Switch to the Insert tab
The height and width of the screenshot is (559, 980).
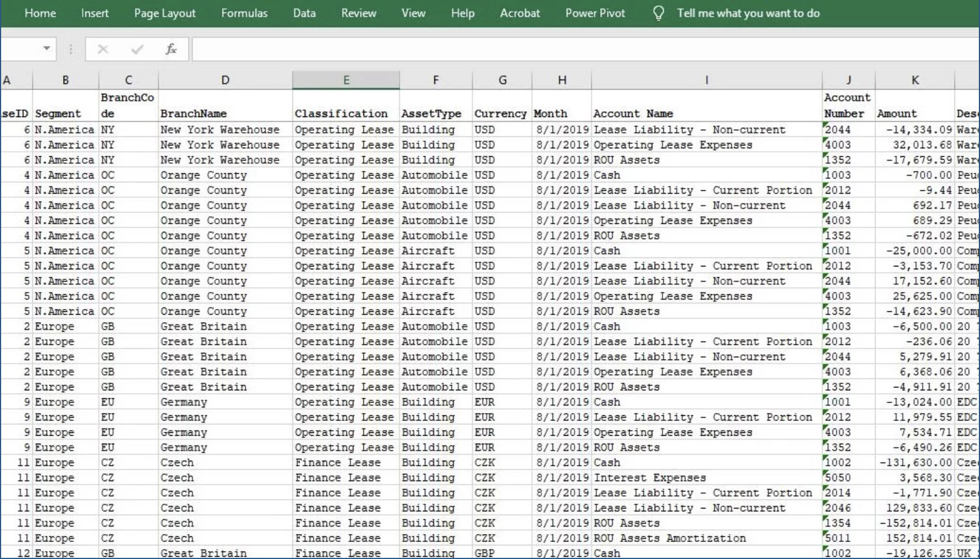point(95,13)
